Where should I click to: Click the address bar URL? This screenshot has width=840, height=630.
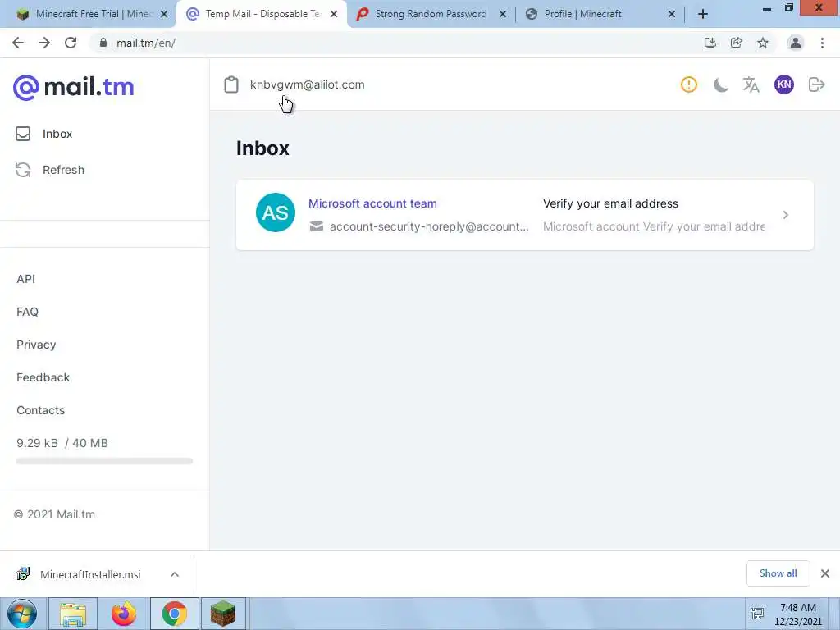[146, 43]
